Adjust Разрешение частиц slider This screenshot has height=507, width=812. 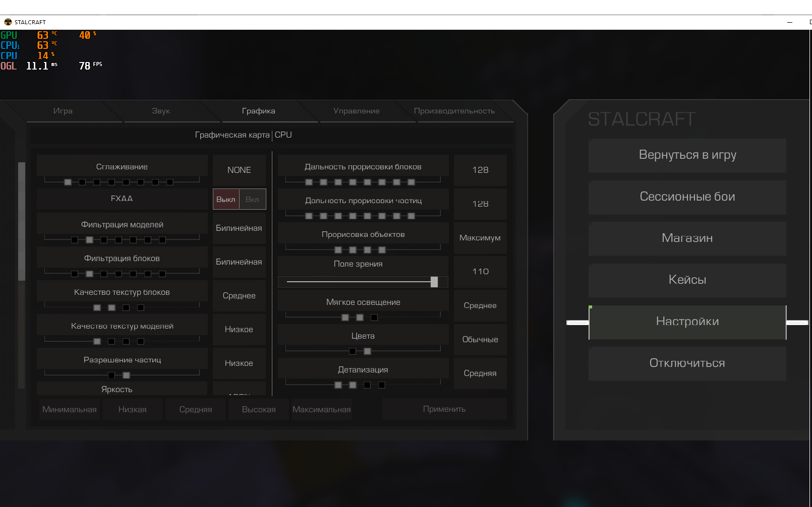[122, 375]
